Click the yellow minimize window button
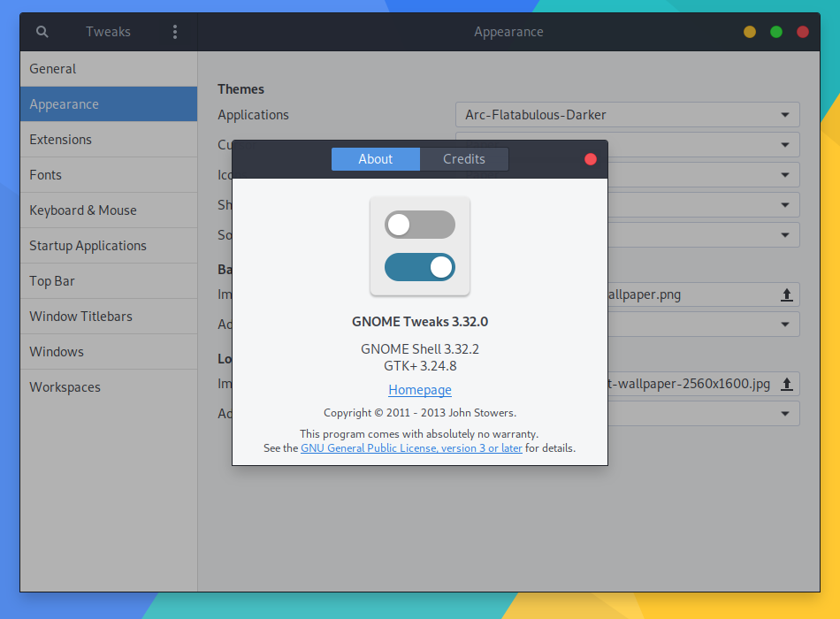The height and width of the screenshot is (619, 840). [750, 32]
